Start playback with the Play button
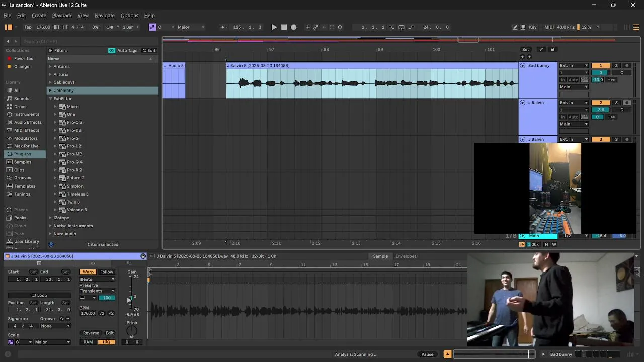The image size is (644, 362). point(274,27)
